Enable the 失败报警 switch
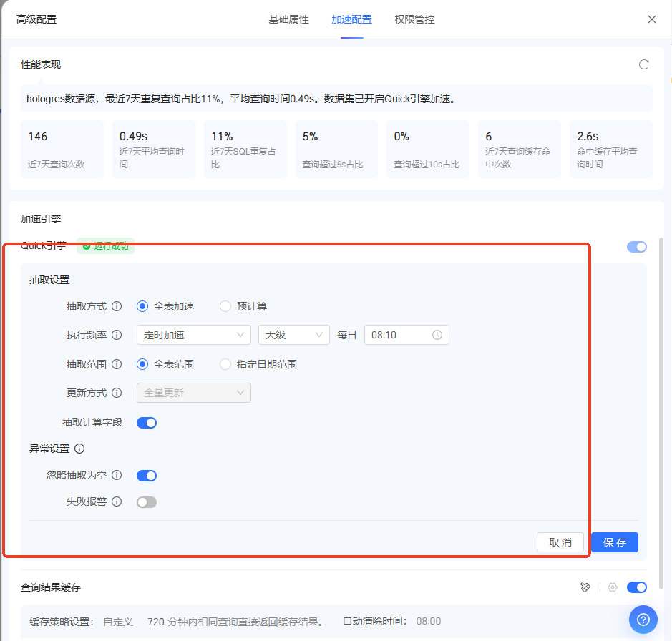 coord(147,502)
